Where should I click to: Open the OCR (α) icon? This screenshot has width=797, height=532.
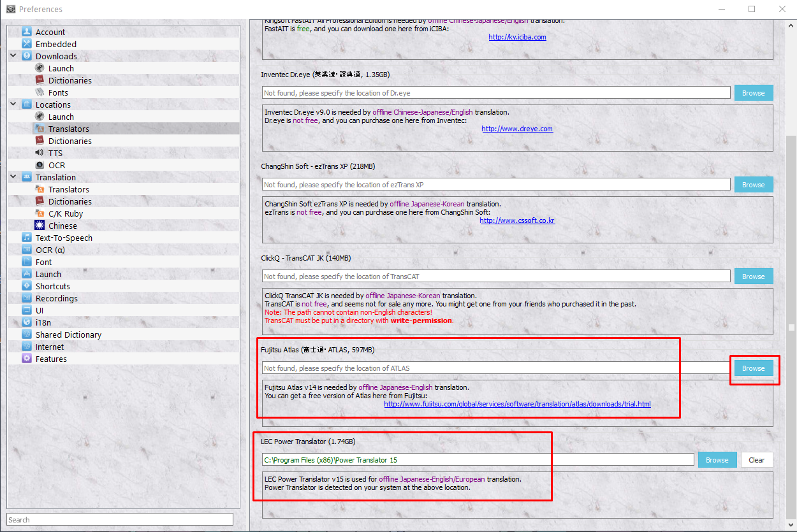coord(27,250)
